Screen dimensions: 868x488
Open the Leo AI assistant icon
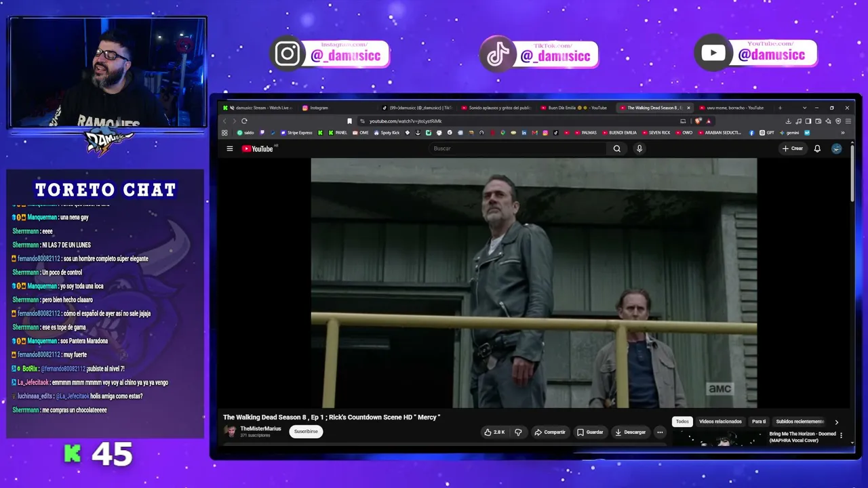coord(828,121)
